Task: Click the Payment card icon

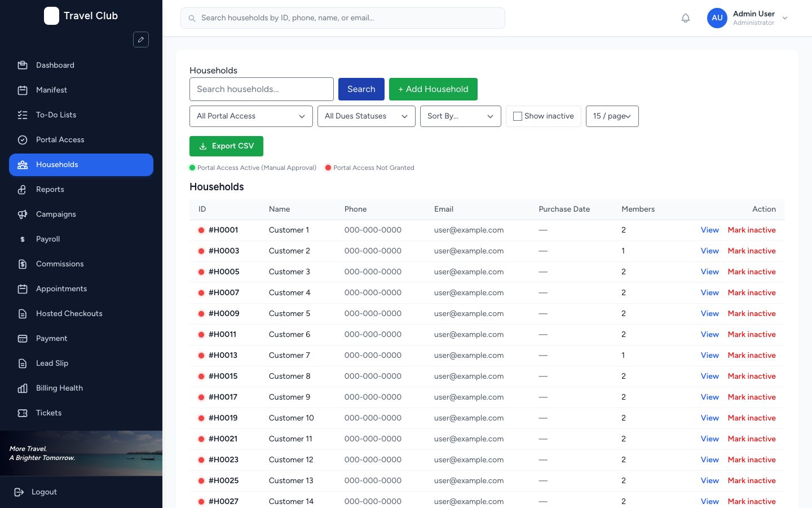Action: [23, 338]
